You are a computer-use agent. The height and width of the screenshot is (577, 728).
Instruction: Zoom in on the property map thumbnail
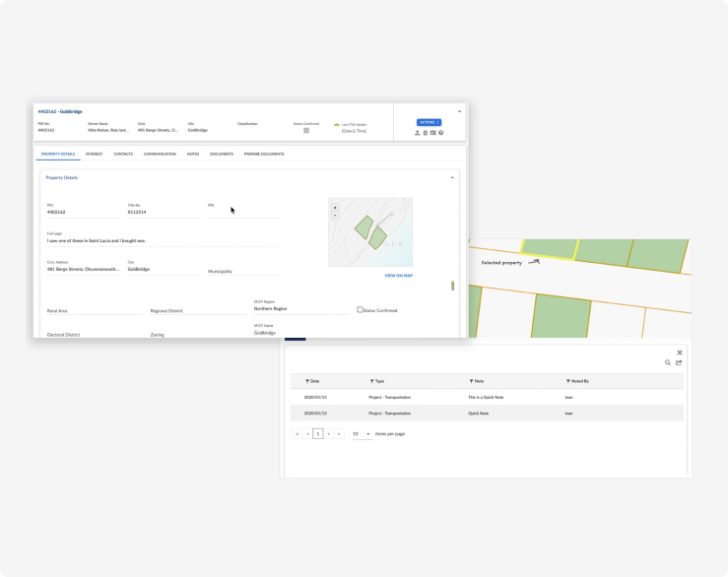[335, 208]
